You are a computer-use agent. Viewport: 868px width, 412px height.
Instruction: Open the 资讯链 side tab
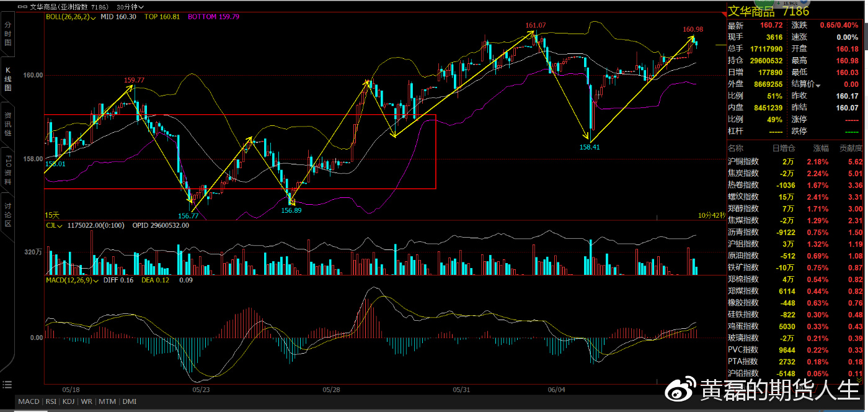pyautogui.click(x=8, y=124)
